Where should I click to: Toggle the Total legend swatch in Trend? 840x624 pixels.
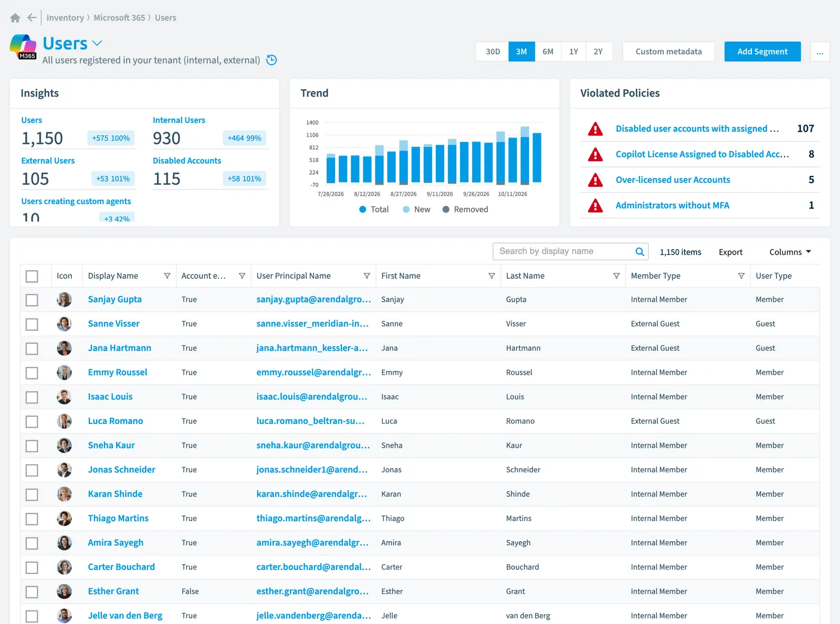click(363, 209)
